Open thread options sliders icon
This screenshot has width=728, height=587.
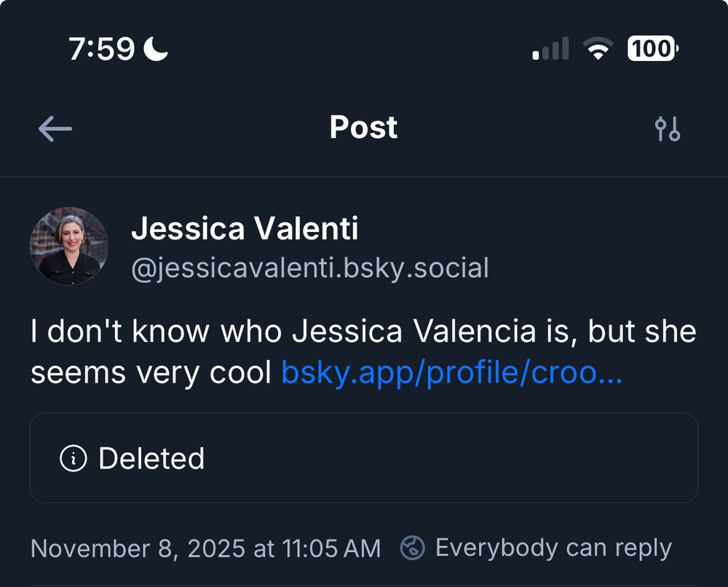tap(667, 129)
